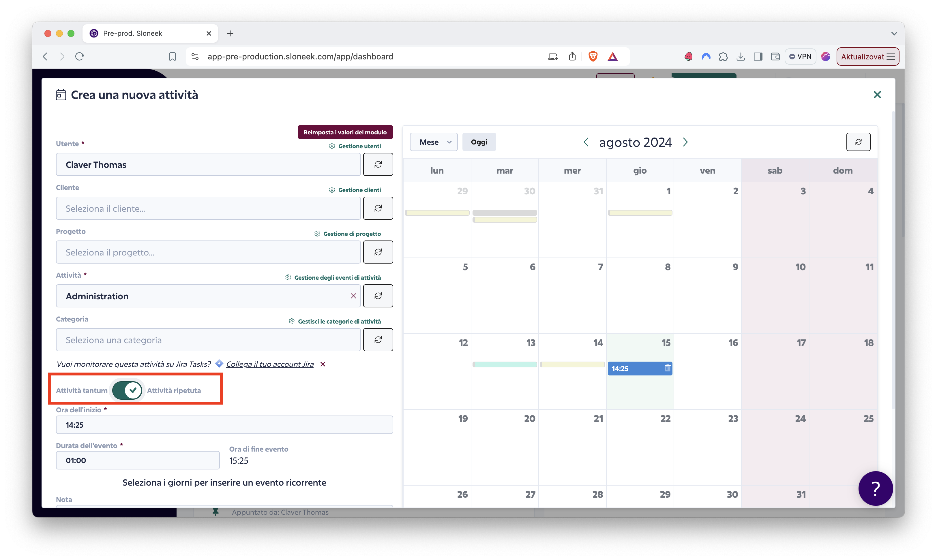This screenshot has width=937, height=560.
Task: Click the yellow event bar on August 14
Action: 572,364
